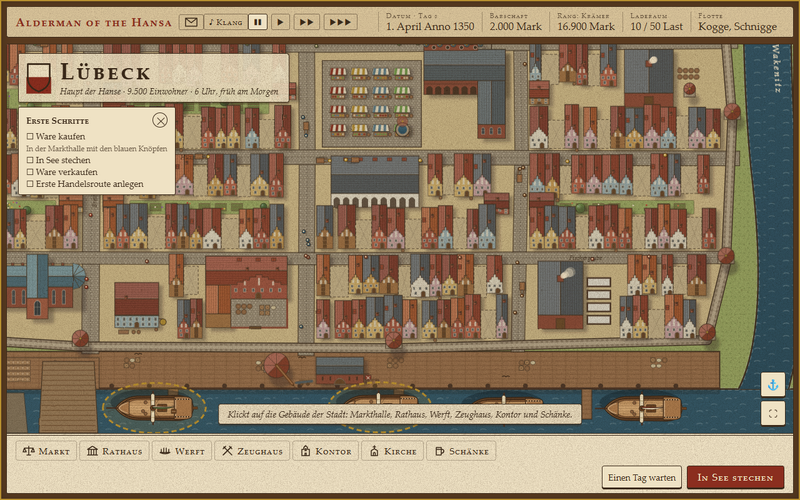Open the Rathaus tab
This screenshot has width=800, height=500.
(x=114, y=451)
